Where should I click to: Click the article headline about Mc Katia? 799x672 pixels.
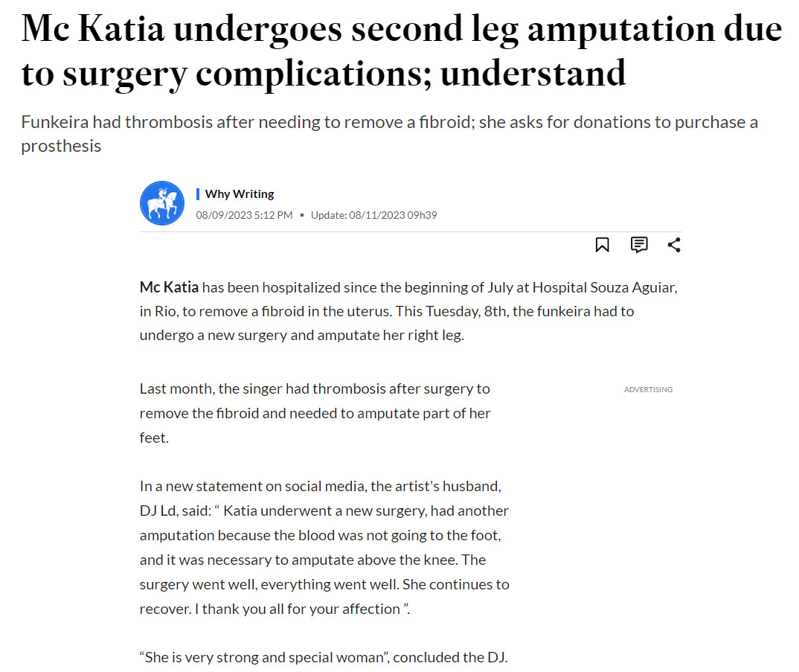click(402, 51)
